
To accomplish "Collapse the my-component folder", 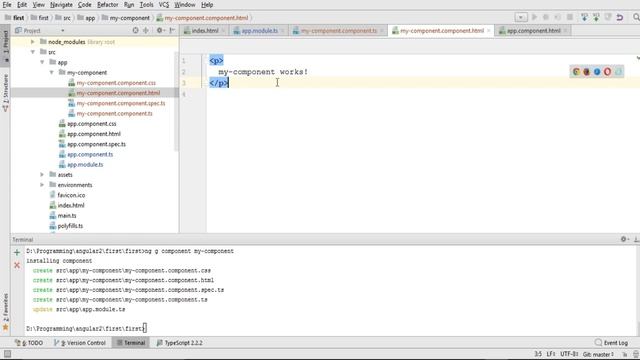I will click(51, 72).
